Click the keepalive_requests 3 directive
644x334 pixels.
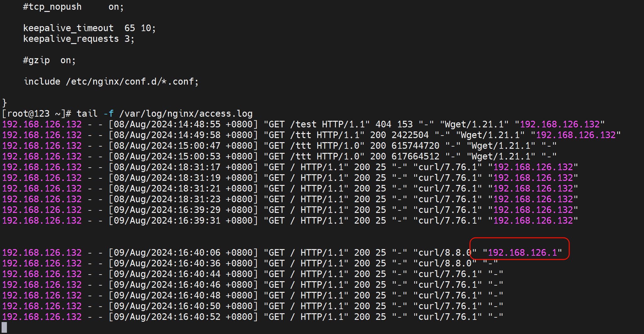(x=79, y=39)
